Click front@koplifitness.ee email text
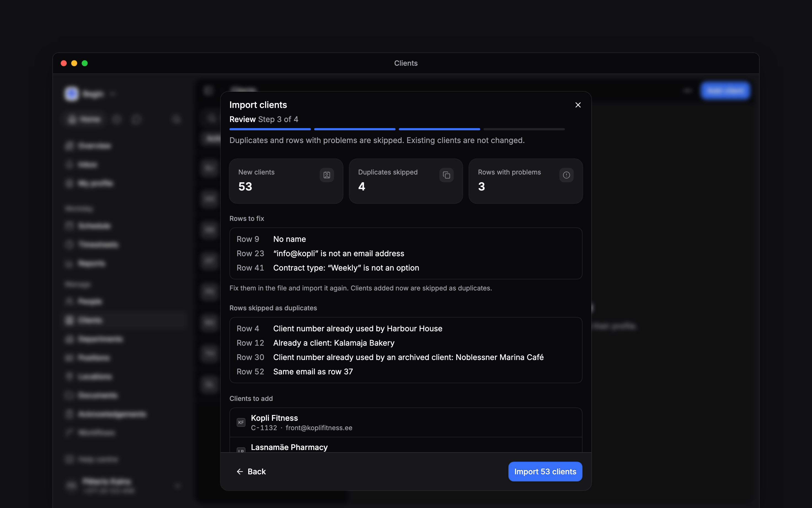 (319, 428)
